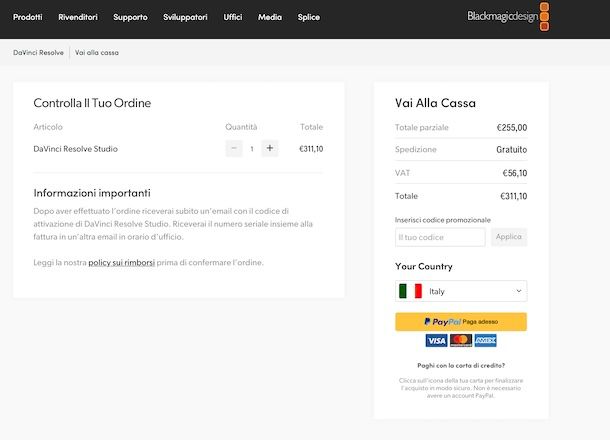The height and width of the screenshot is (440, 610).
Task: Click the Controlla Il Tuo Ordine heading
Action: tap(92, 103)
